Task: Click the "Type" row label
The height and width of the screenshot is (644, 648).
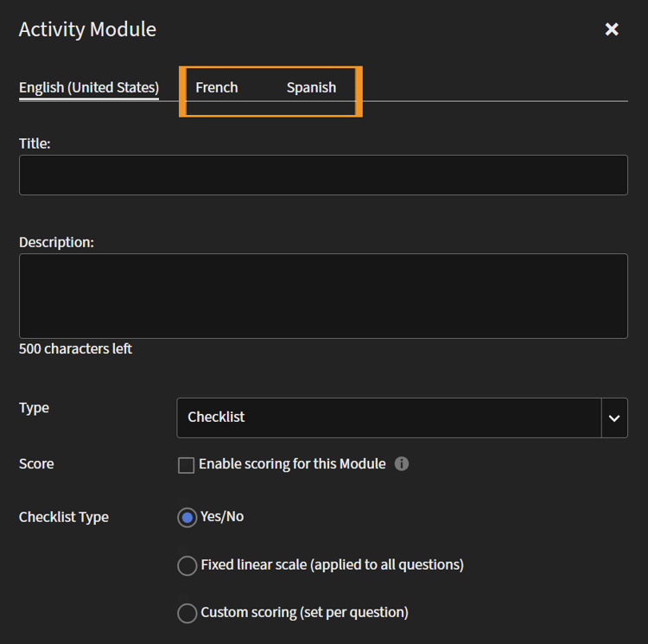Action: [34, 408]
